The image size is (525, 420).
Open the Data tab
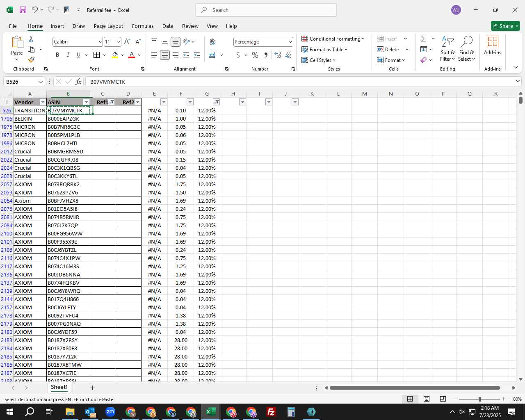(x=168, y=26)
